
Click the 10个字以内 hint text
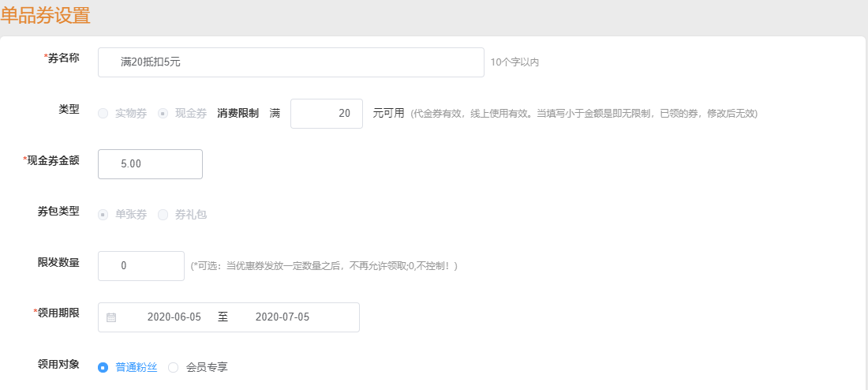(x=514, y=62)
